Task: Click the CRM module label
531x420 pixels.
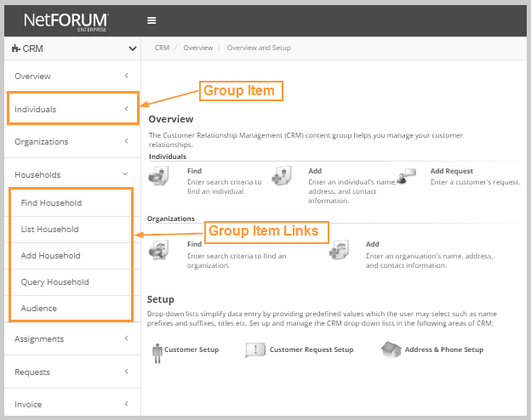Action: coord(32,48)
